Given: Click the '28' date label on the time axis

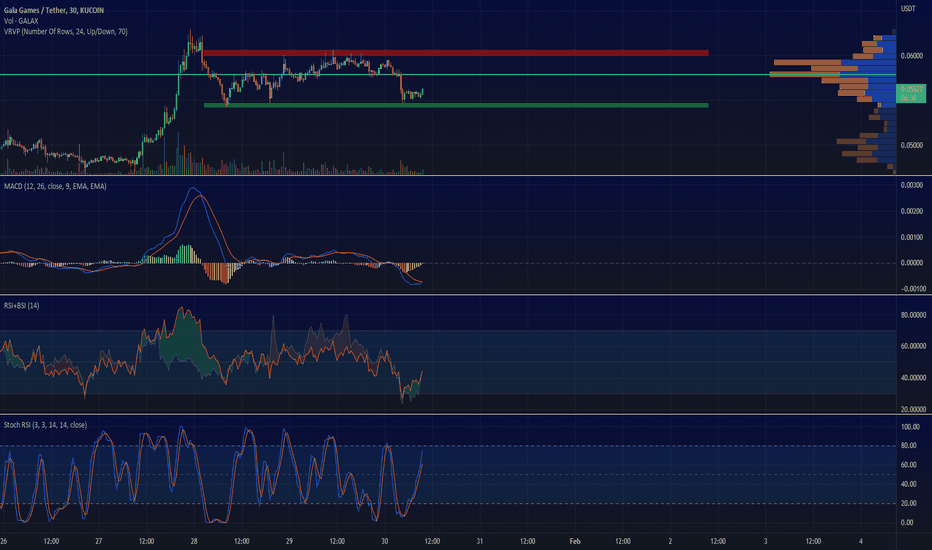Looking at the screenshot, I should tap(194, 541).
